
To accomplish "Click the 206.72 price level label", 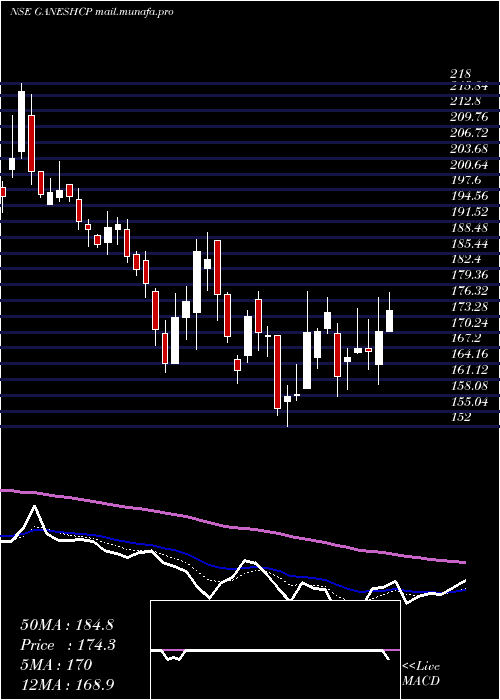I will [469, 133].
